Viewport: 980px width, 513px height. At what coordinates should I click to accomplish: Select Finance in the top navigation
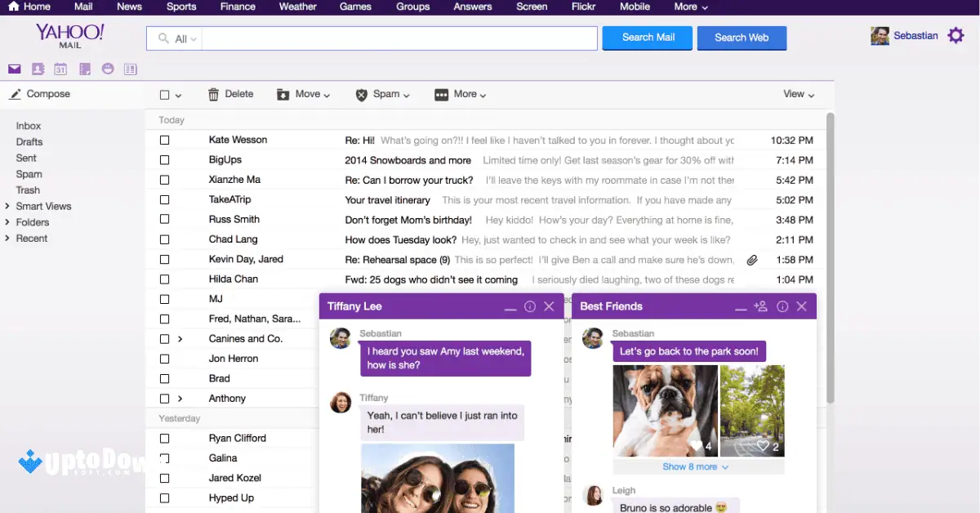tap(238, 7)
